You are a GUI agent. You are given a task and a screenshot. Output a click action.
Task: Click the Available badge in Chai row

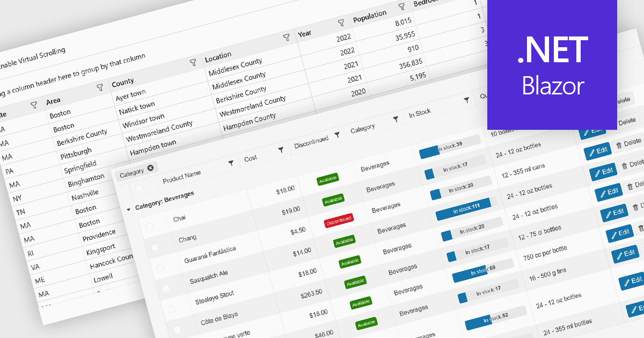(x=327, y=180)
